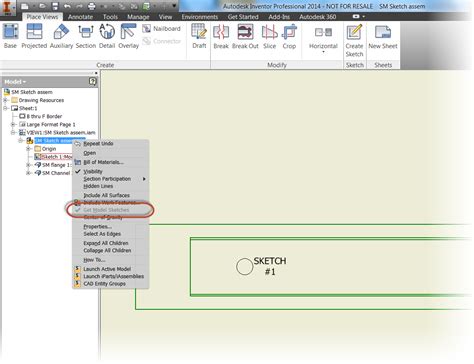Viewport: 474px width, 364px height.
Task: Toggle Hidden Lines in context menu
Action: [x=98, y=186]
